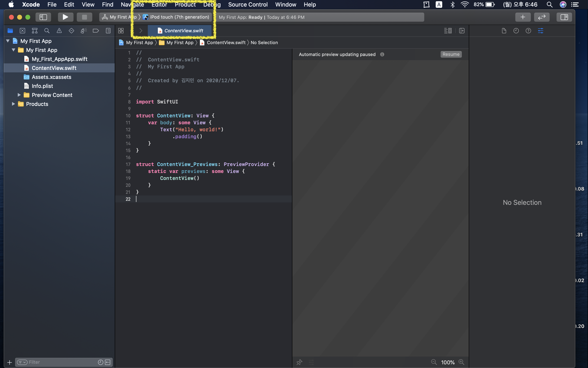Viewport: 588px width, 368px height.
Task: Zoom in the preview canvas
Action: point(461,362)
